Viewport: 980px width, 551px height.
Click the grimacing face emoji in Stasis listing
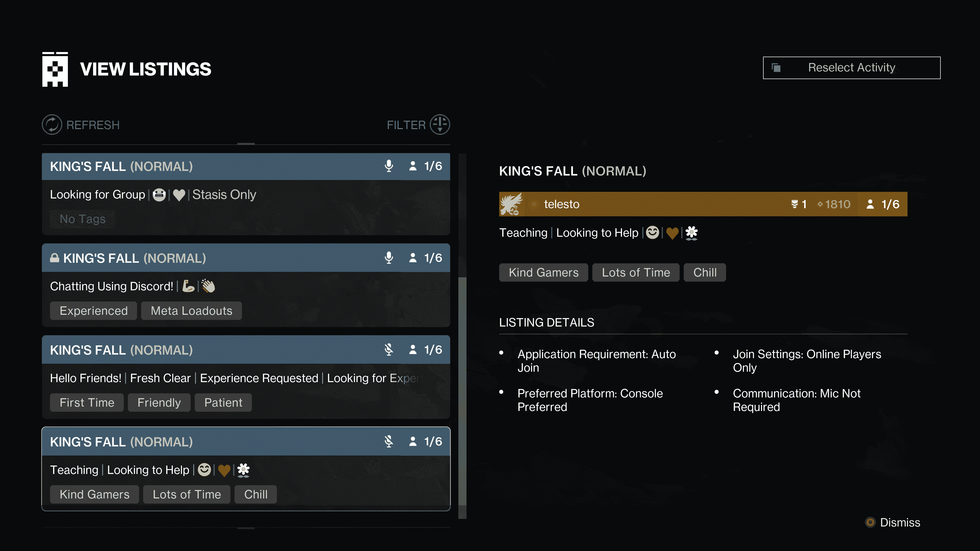click(159, 195)
